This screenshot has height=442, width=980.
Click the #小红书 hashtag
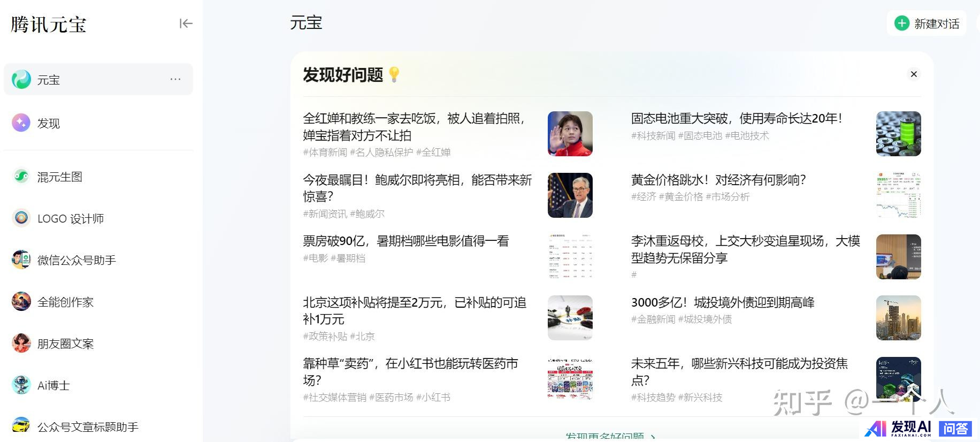(433, 397)
